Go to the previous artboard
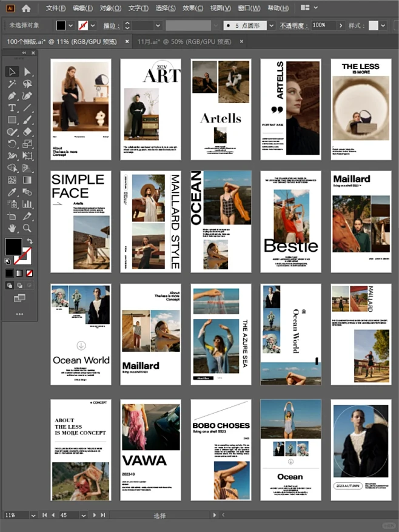Image resolution: width=399 pixels, height=532 pixels. coord(53,515)
